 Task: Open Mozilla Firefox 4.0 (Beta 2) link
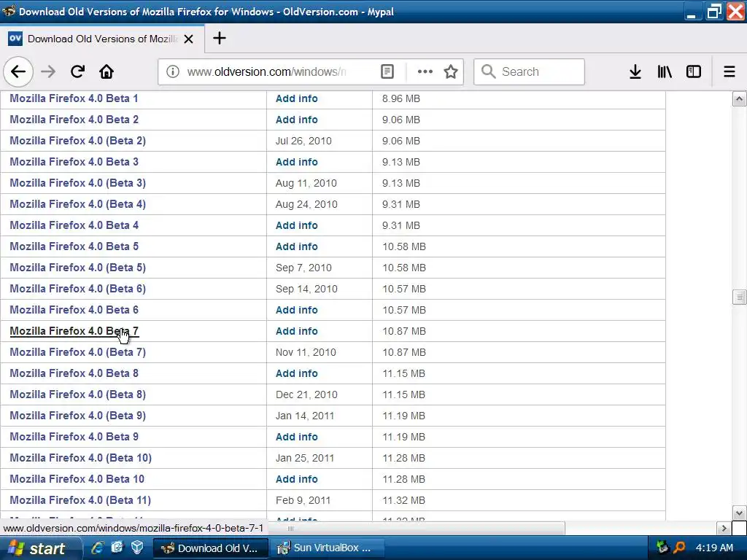pos(77,141)
